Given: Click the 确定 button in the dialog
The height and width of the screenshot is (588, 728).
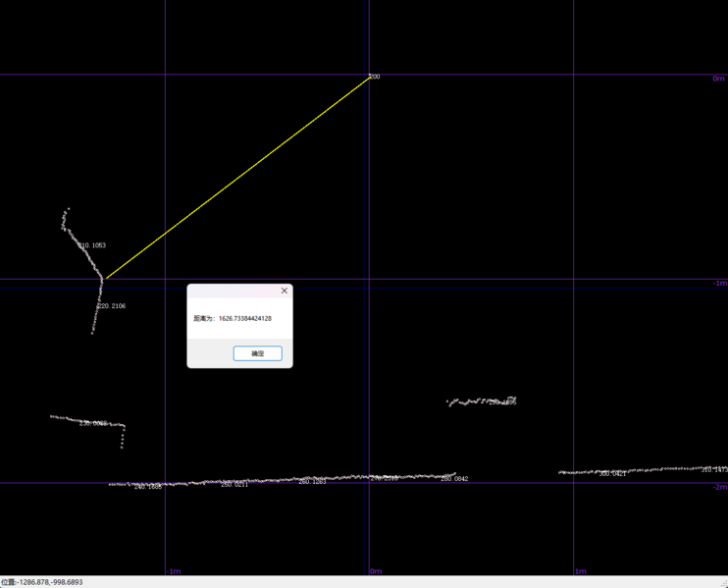Looking at the screenshot, I should (257, 353).
